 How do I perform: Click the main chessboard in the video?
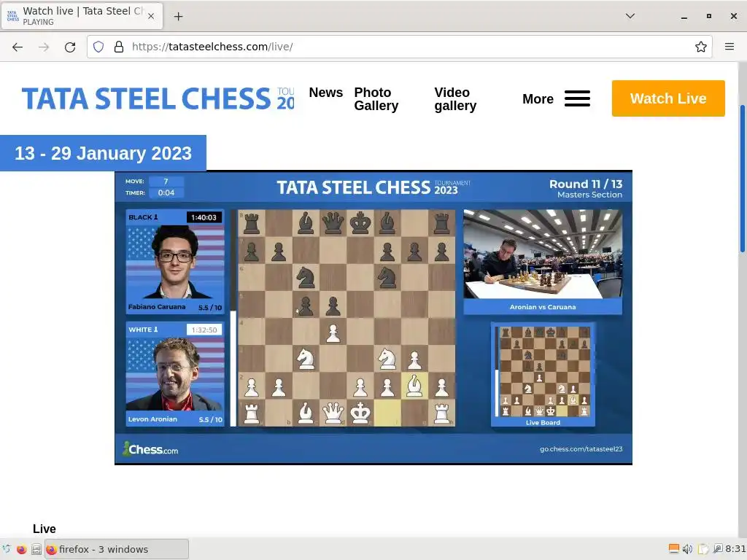[x=347, y=318]
